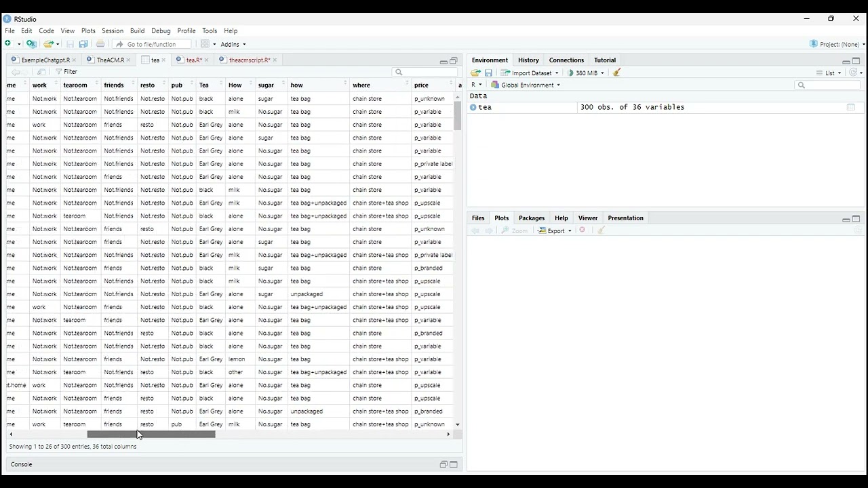
Task: Switch to the Packages tab
Action: [x=532, y=218]
